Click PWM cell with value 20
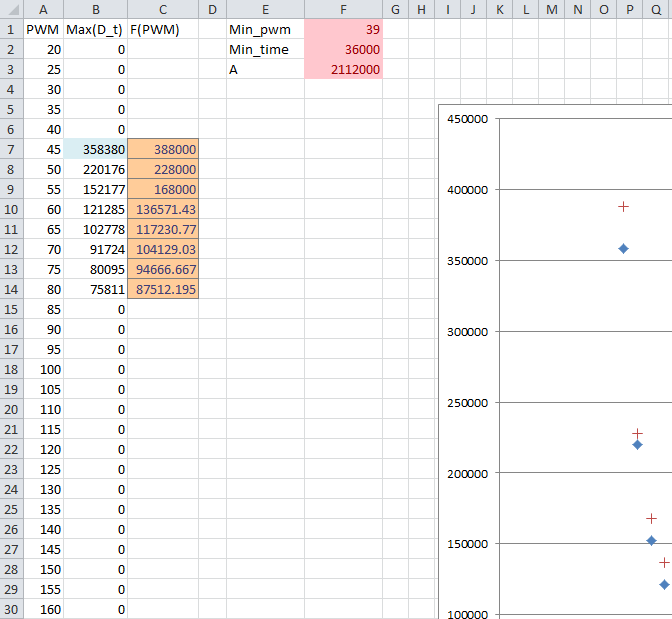This screenshot has width=672, height=619. point(43,49)
